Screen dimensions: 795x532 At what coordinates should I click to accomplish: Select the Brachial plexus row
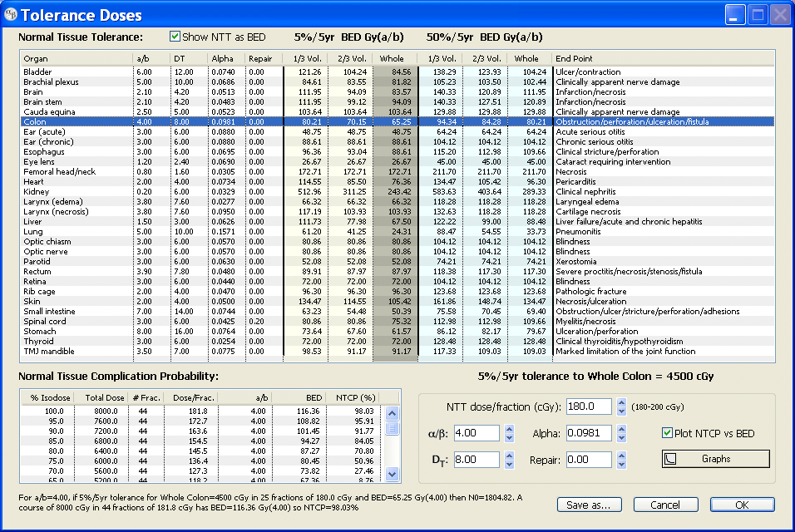pyautogui.click(x=397, y=81)
